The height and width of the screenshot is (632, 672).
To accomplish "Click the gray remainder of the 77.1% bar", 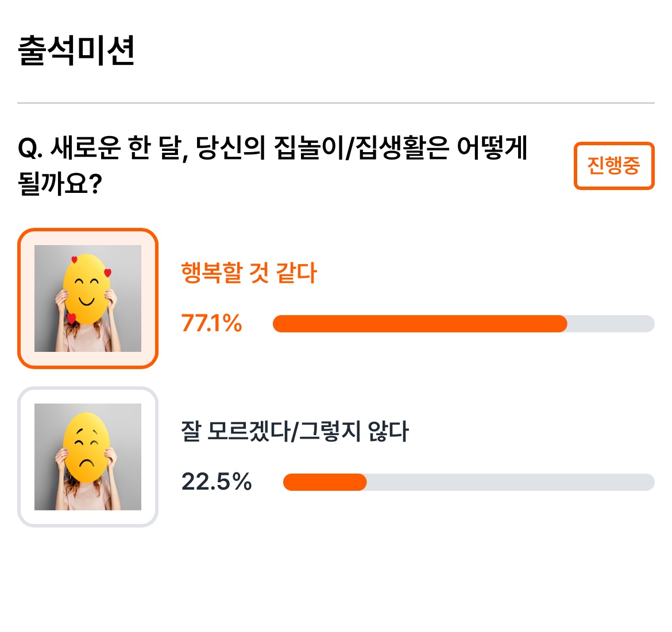I will tap(611, 324).
